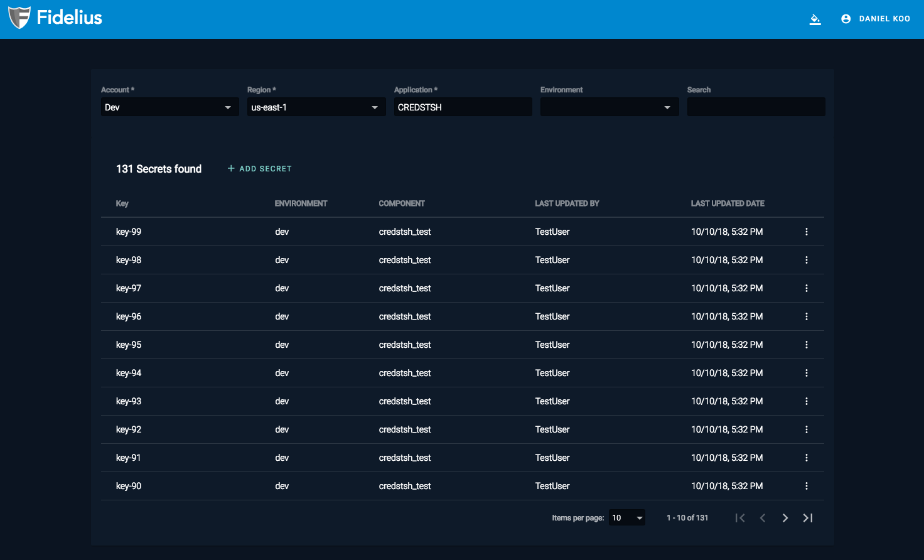This screenshot has height=560, width=924.
Task: Go to the previous page of secrets
Action: pos(763,518)
